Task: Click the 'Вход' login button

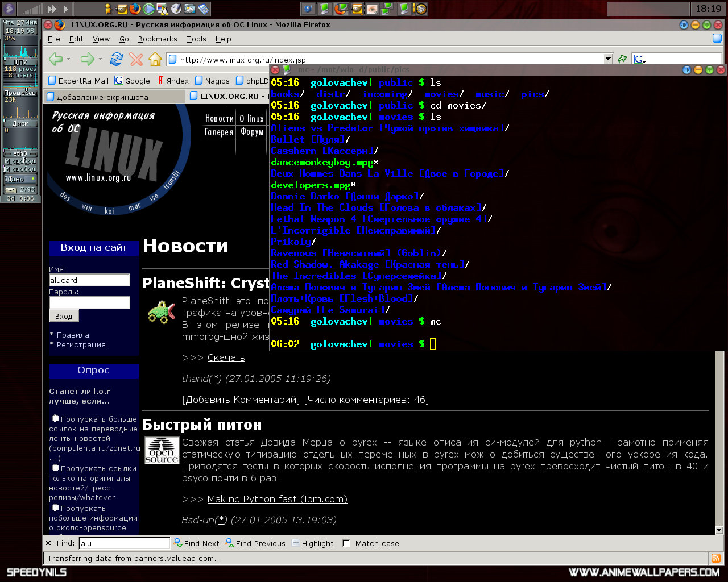Action: (x=64, y=316)
